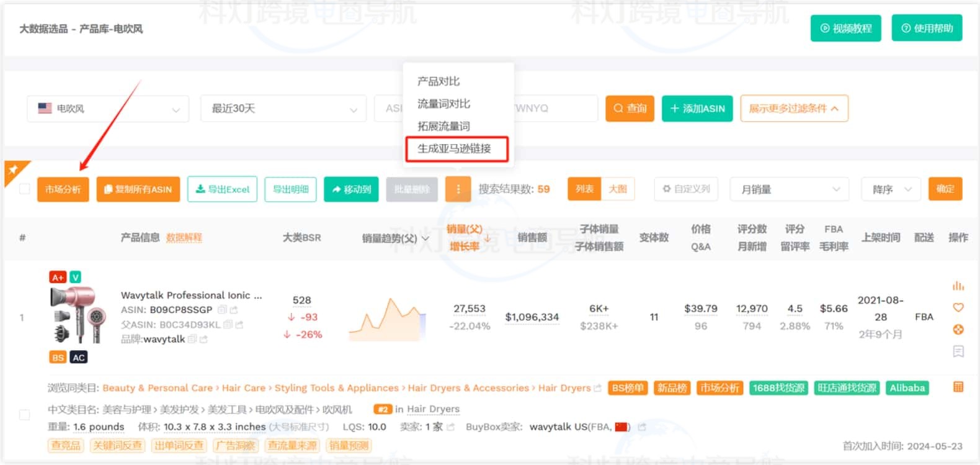Click the pin icon at table corner
Viewport: 980px width, 465px height.
coord(12,170)
